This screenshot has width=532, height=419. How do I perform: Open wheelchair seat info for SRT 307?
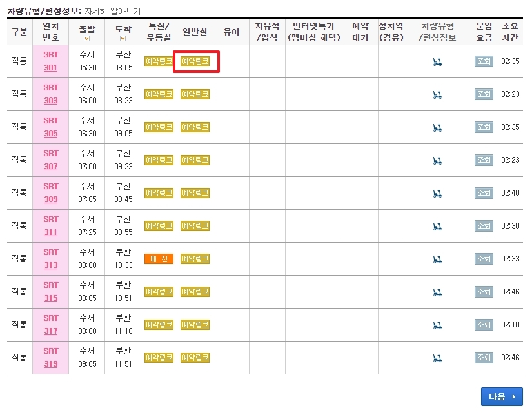[x=437, y=160]
